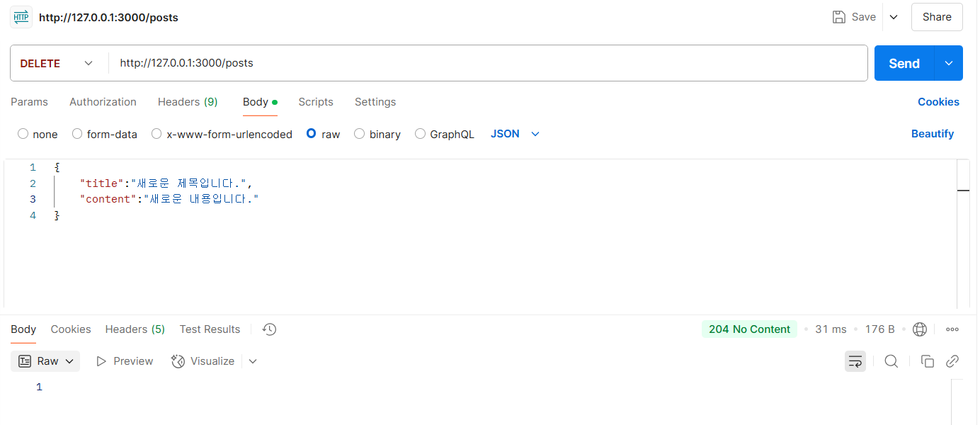The height and width of the screenshot is (425, 980).
Task: Choose the binary body option
Action: click(x=377, y=134)
